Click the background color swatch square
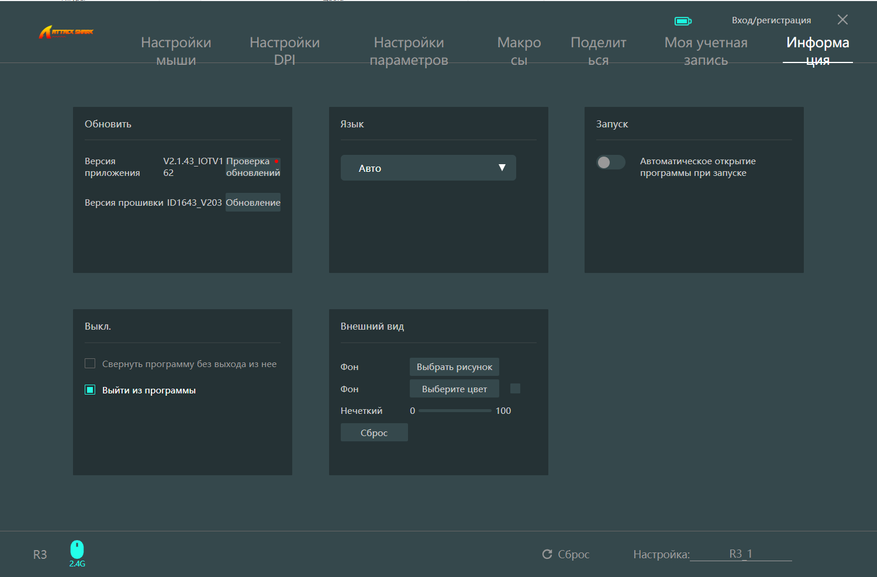Image resolution: width=877 pixels, height=577 pixels. (515, 389)
